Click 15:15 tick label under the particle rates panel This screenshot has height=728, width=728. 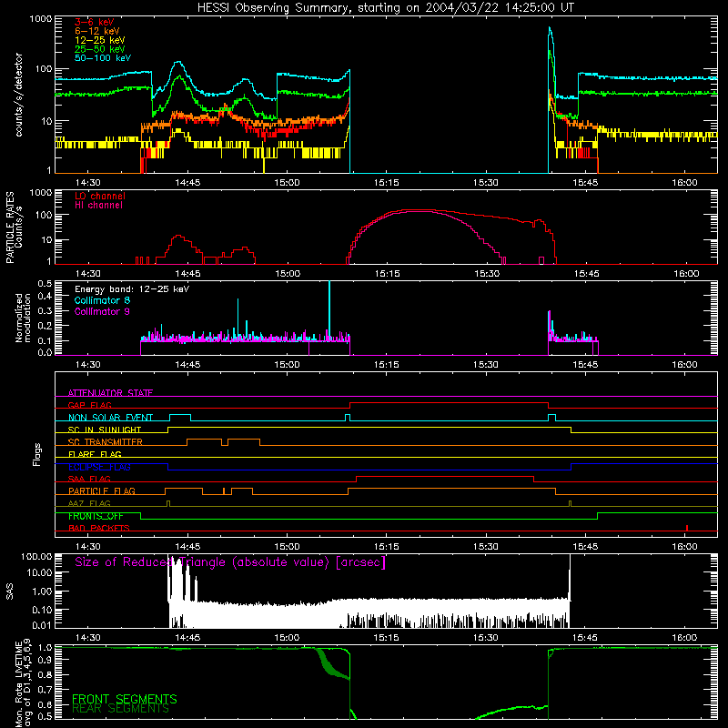(387, 274)
